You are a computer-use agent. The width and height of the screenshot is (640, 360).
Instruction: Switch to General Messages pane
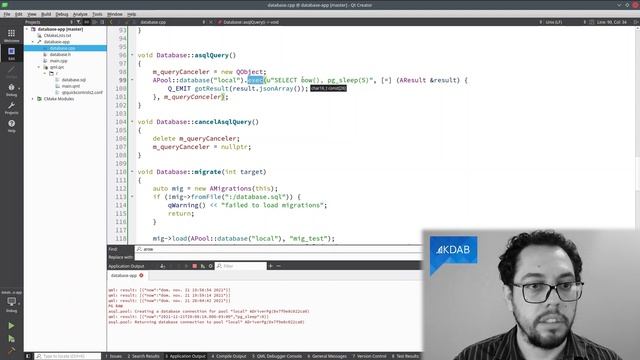(x=327, y=356)
